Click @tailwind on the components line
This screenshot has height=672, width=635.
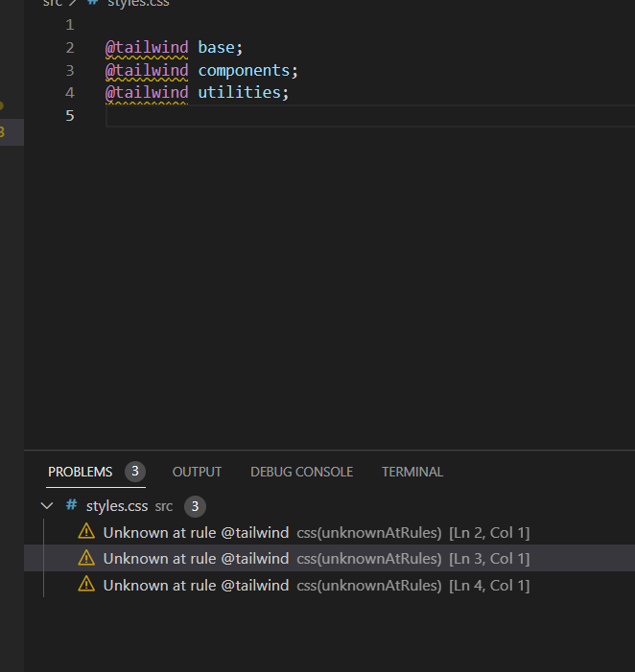(147, 70)
